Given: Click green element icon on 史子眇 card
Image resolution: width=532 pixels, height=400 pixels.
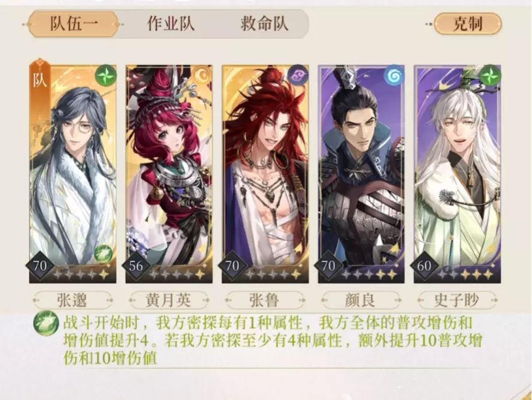Looking at the screenshot, I should coord(490,76).
